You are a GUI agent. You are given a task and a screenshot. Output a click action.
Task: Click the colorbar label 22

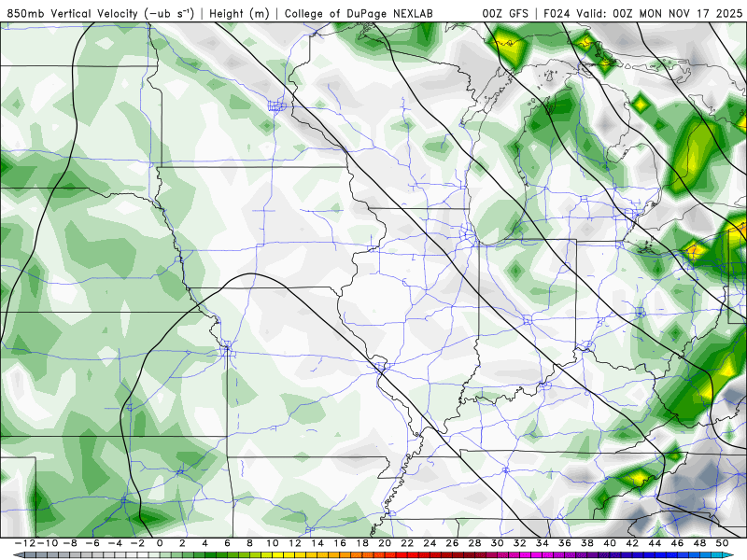(x=407, y=543)
